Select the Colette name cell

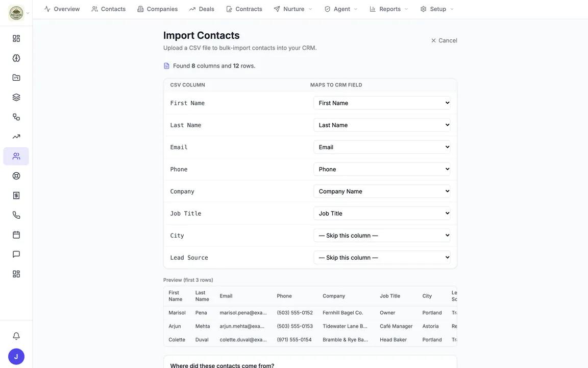pyautogui.click(x=177, y=340)
